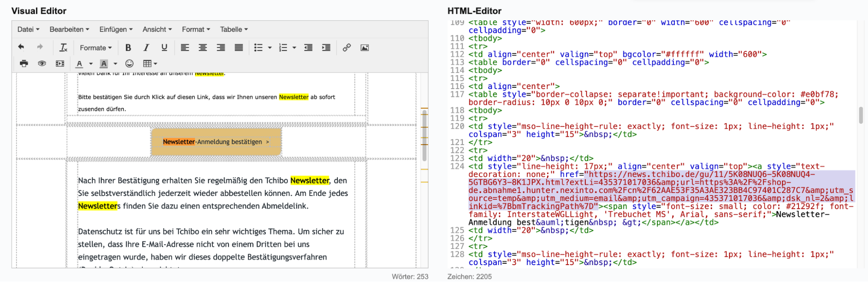The width and height of the screenshot is (868, 282).
Task: Click the Zeichen: 2205 character count
Action: pos(469,276)
